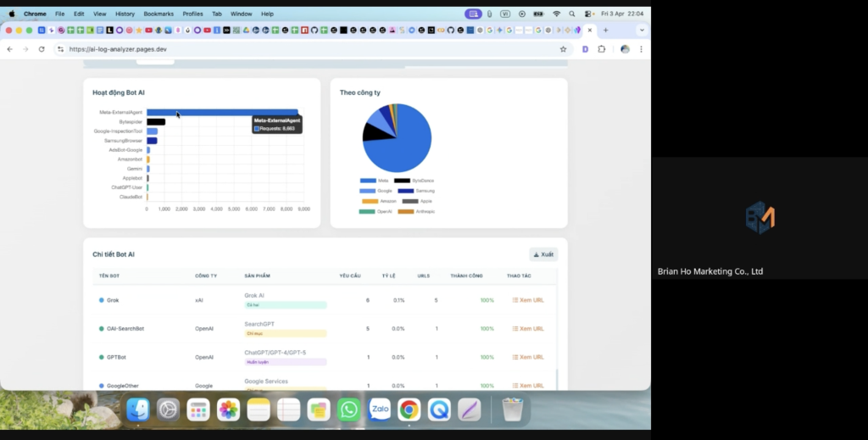Open Xem URL for the Grok row

[x=528, y=300]
